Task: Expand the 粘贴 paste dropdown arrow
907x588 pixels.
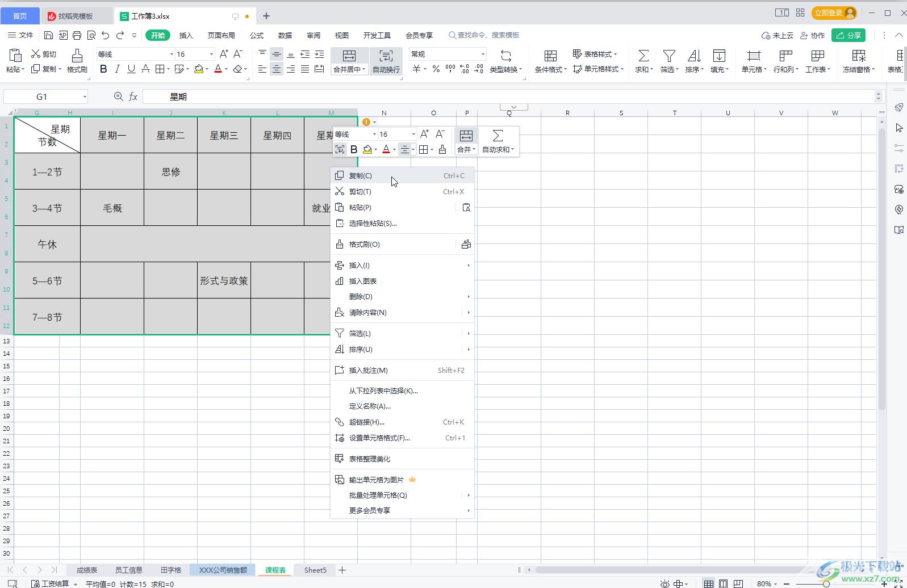Action: click(x=23, y=69)
